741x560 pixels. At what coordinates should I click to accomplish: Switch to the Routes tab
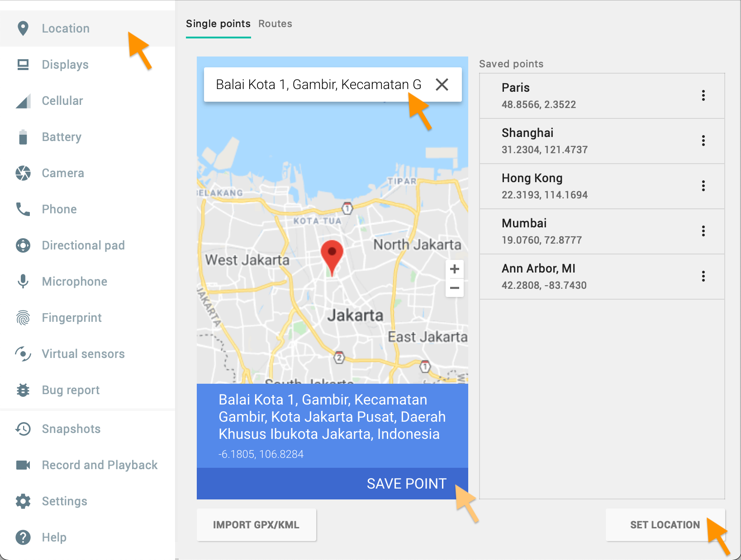click(x=275, y=24)
